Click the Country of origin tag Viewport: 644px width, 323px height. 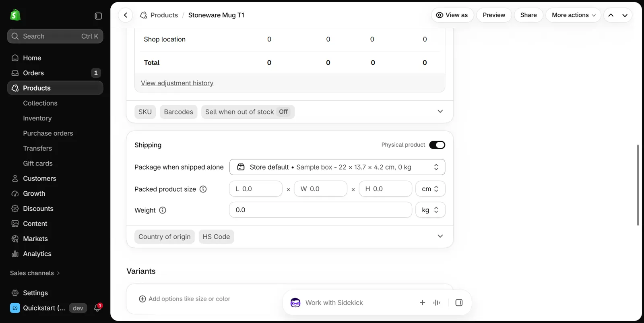(x=165, y=237)
